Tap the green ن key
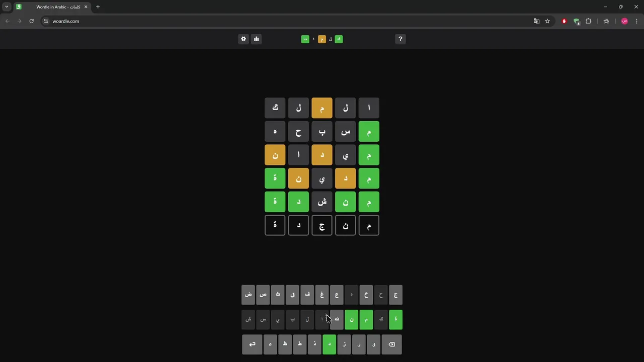644x362 pixels. (351, 319)
